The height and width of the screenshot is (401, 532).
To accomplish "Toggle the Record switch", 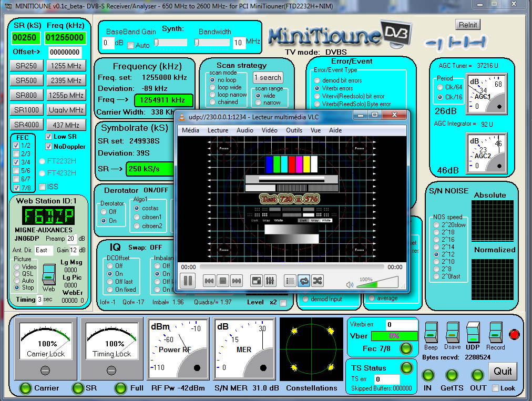I will click(495, 333).
